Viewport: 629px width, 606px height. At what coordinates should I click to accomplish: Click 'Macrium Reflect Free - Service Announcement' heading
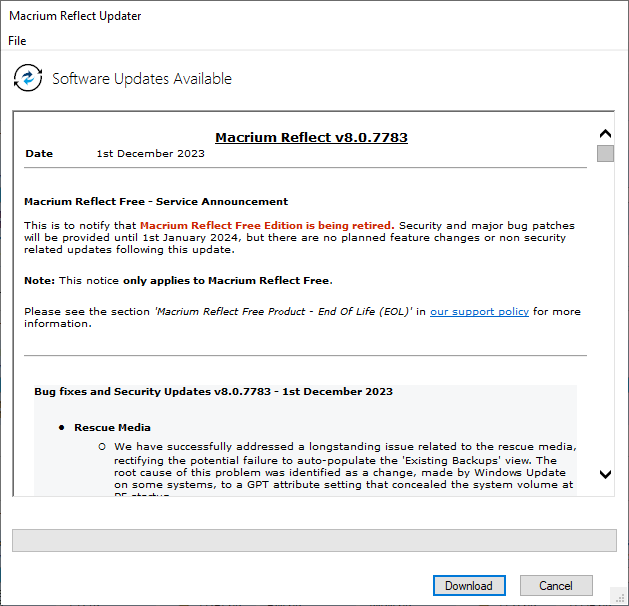coord(156,201)
